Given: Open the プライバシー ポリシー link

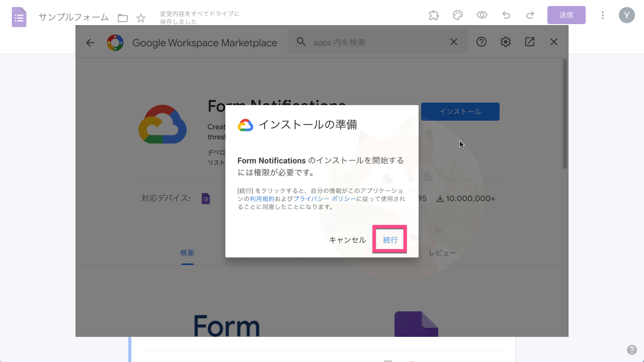Looking at the screenshot, I should point(324,199).
